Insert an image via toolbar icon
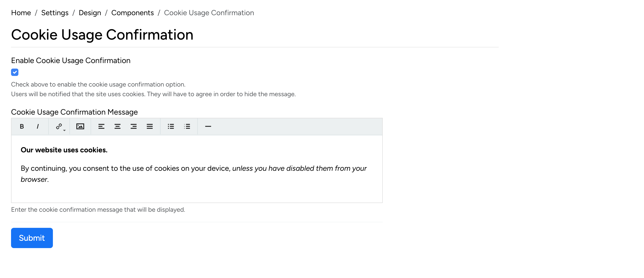The height and width of the screenshot is (278, 644). [x=80, y=126]
